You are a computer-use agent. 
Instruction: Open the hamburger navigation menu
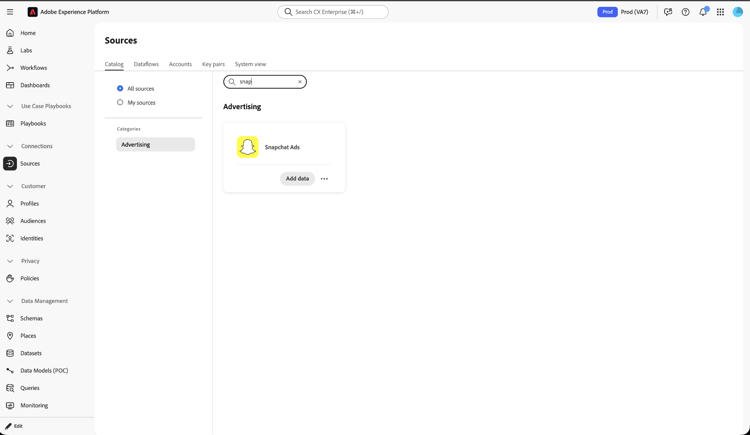10,12
